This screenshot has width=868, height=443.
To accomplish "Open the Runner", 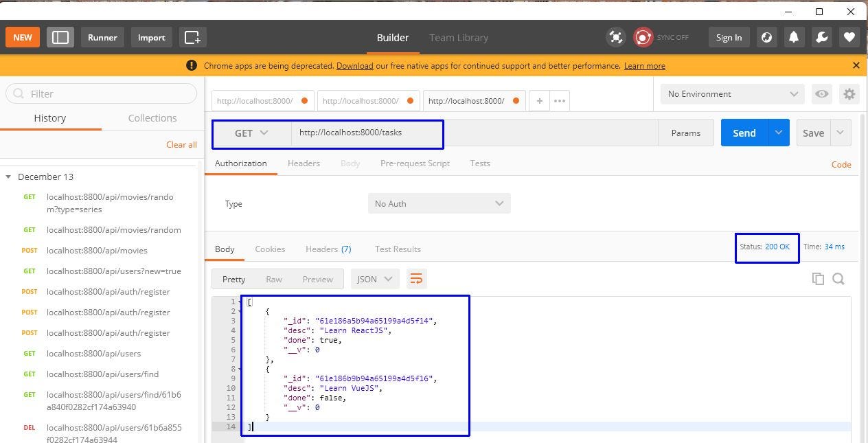I will click(x=102, y=37).
